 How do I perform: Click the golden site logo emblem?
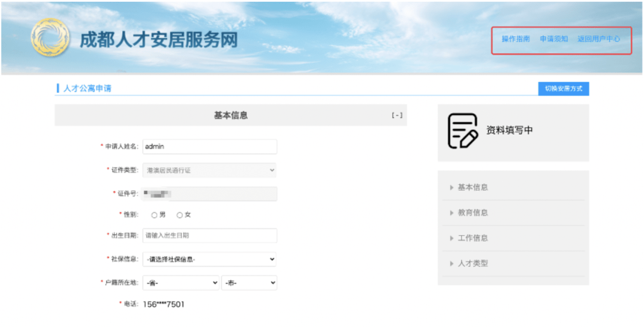50,37
